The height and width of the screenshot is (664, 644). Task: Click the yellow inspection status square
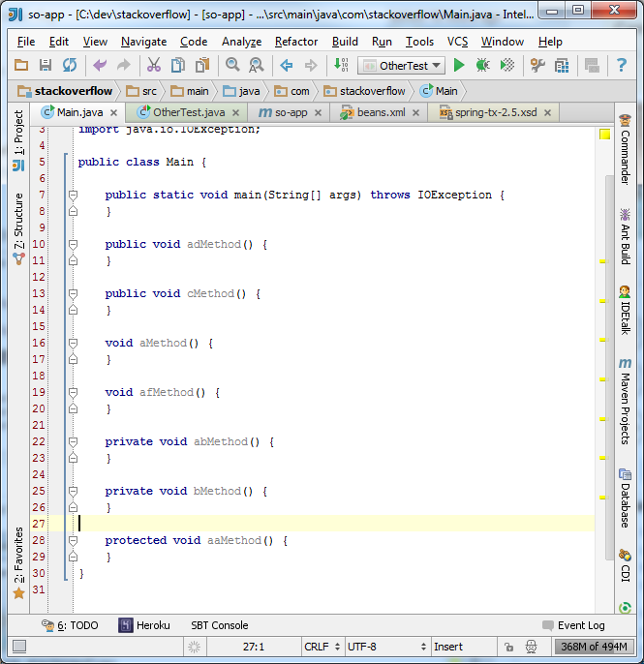(604, 135)
